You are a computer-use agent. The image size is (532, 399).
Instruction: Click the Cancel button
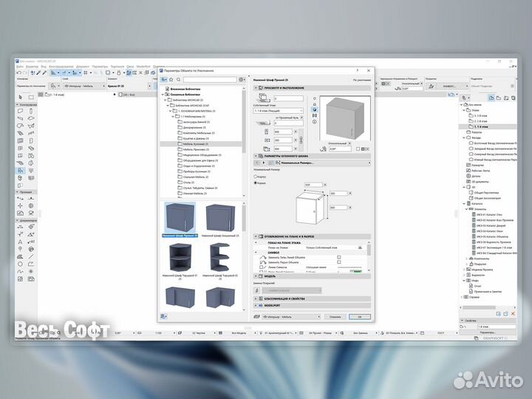point(335,317)
